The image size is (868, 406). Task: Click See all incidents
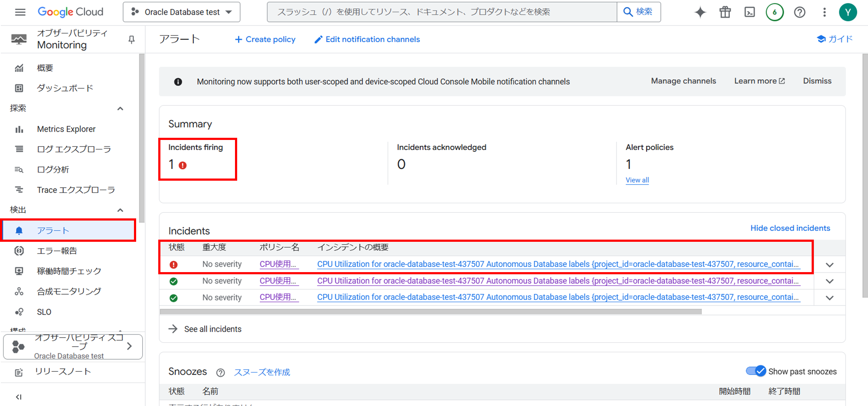coord(205,329)
